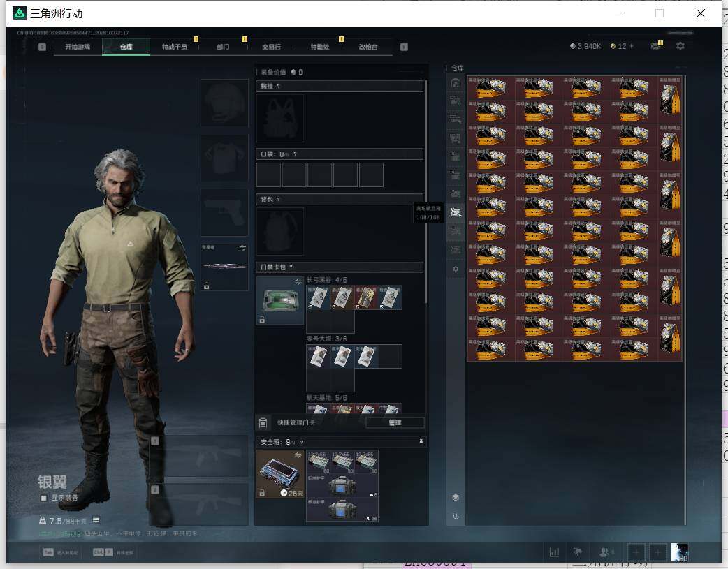The image size is (728, 569).
Task: Select the first warehouse category filter icon
Action: (x=456, y=83)
